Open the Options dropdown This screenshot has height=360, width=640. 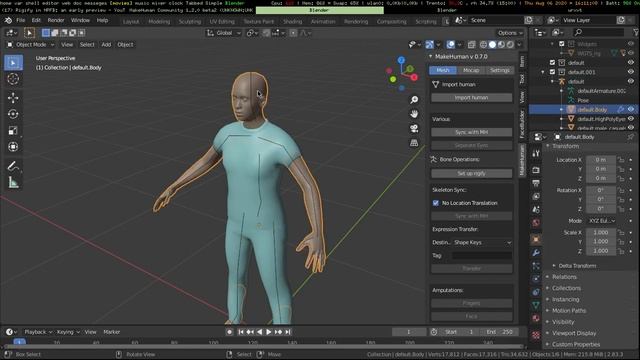point(510,33)
